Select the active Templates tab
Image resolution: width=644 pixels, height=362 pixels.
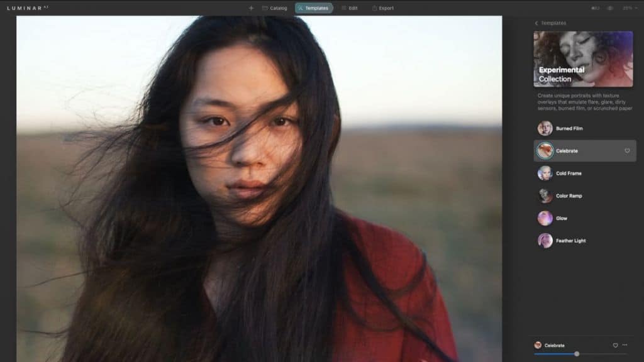pyautogui.click(x=314, y=8)
